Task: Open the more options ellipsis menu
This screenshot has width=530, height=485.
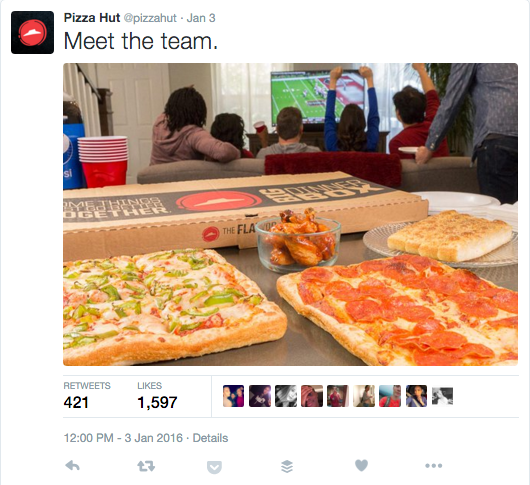Action: point(434,466)
